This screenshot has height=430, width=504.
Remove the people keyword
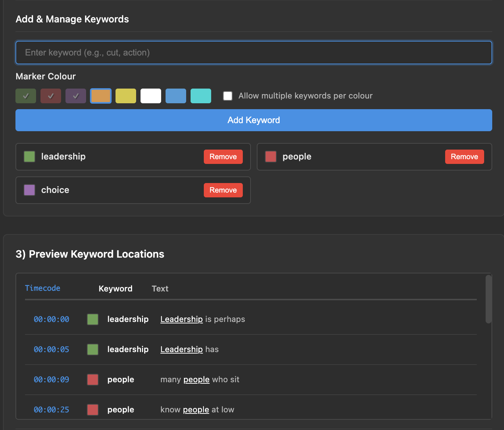tap(464, 157)
